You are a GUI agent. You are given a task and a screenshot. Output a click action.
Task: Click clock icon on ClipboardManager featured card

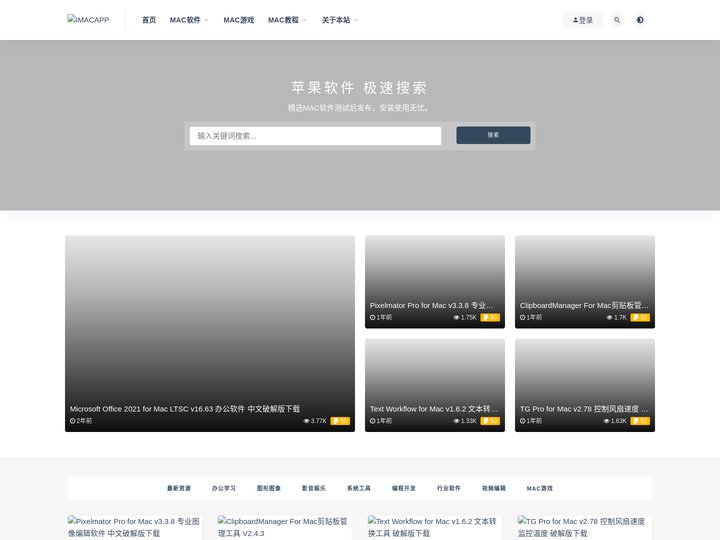(x=523, y=317)
